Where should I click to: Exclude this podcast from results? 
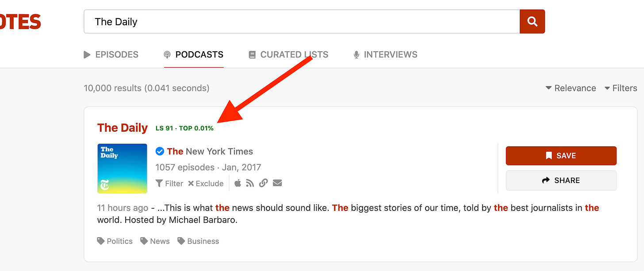(x=206, y=183)
